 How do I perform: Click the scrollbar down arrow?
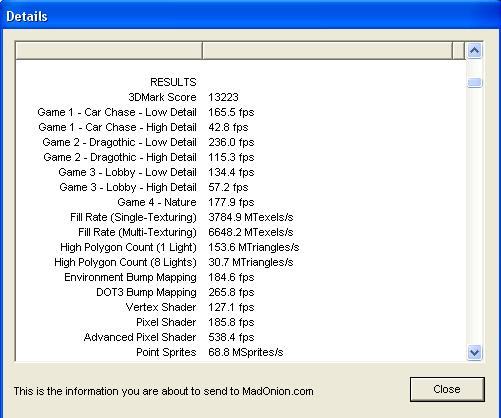474,352
